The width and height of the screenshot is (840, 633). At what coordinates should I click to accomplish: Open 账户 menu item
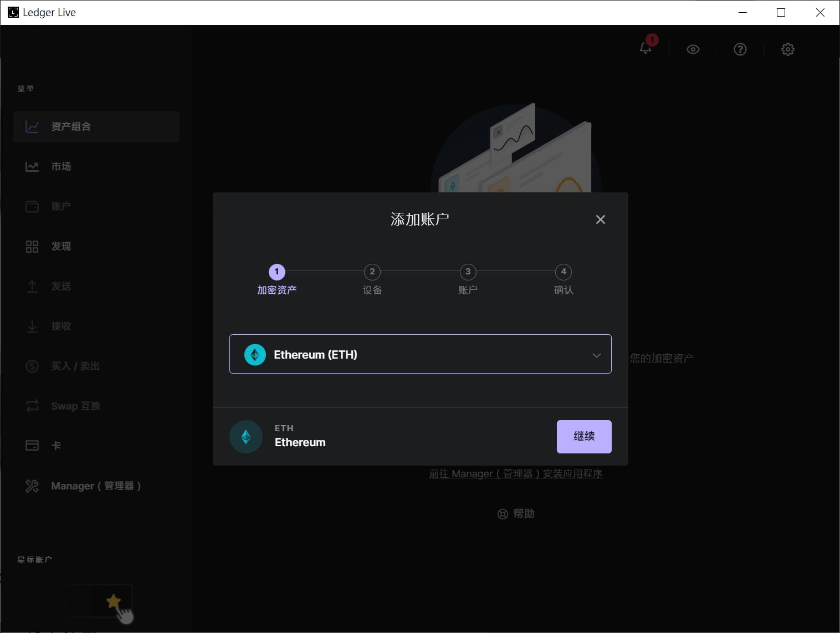click(96, 206)
